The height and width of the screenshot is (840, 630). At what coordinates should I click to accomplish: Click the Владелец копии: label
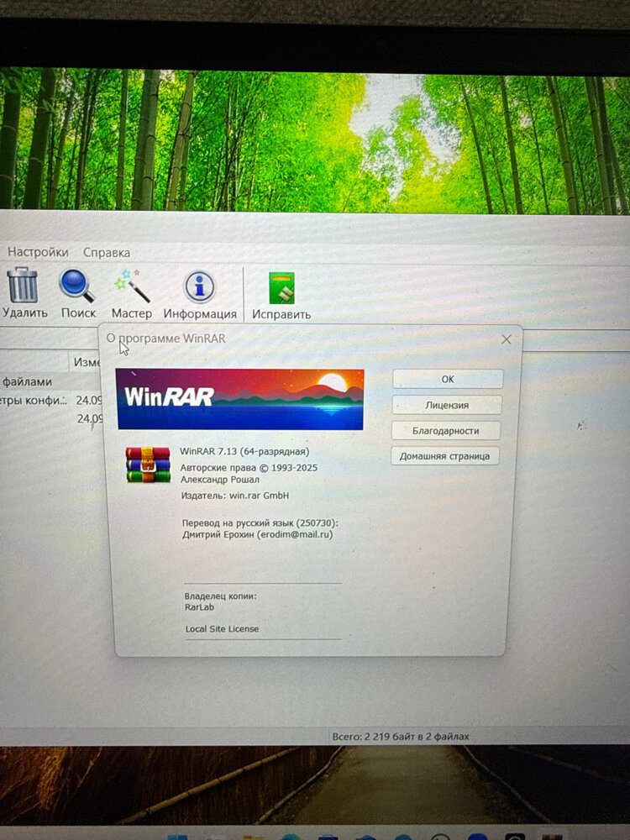221,596
